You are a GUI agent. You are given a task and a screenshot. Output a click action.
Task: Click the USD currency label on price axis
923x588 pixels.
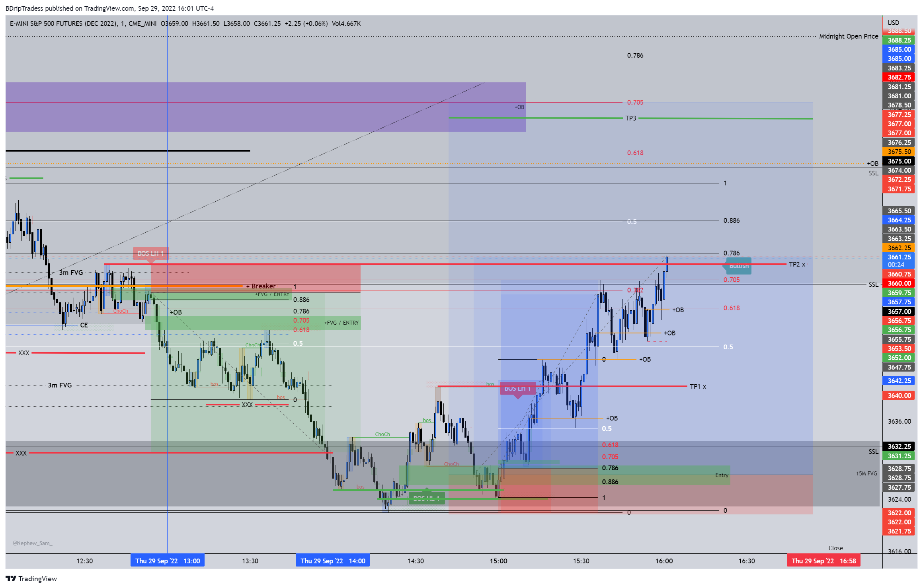click(893, 23)
